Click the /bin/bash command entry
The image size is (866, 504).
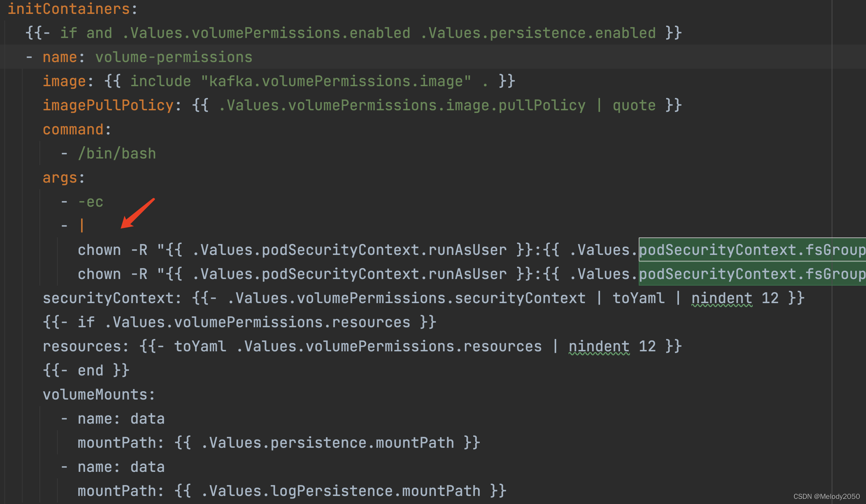[x=117, y=154]
